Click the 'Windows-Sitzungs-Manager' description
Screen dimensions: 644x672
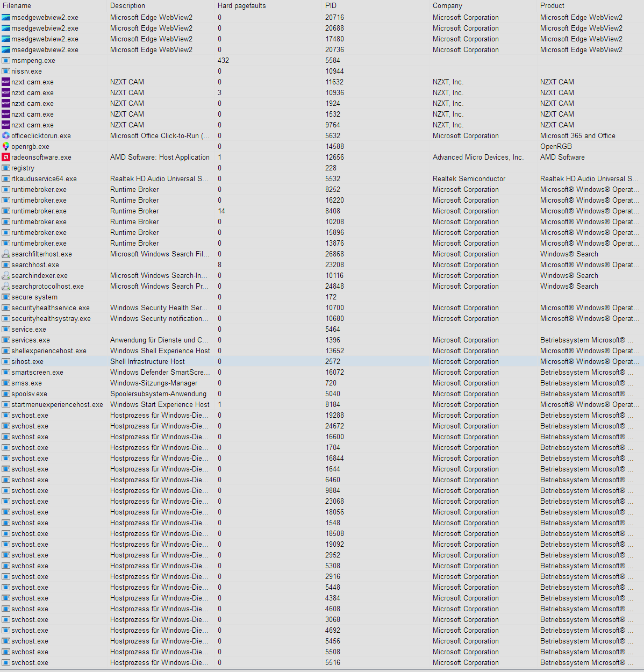click(154, 383)
